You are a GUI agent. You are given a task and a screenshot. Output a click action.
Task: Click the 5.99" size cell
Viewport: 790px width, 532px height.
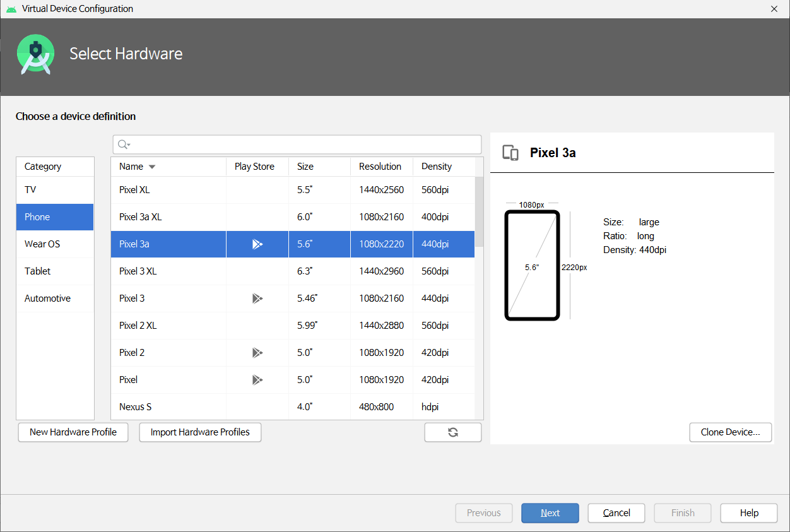click(x=319, y=326)
